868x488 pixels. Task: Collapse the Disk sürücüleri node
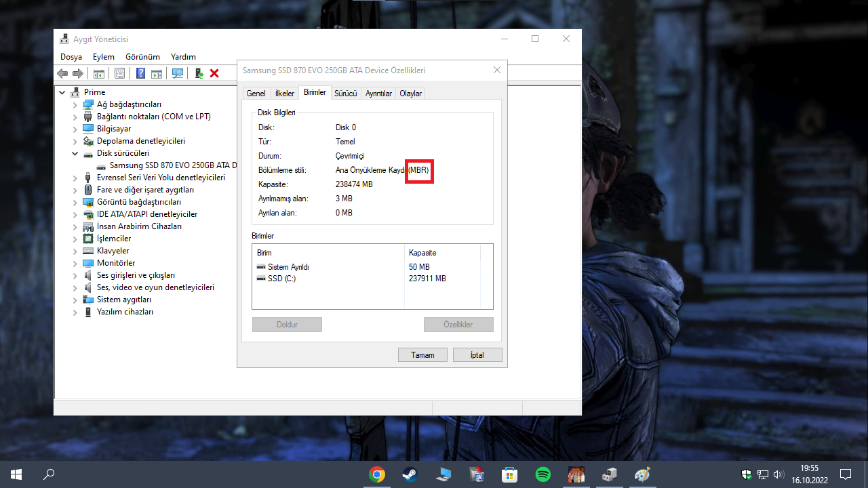(x=75, y=153)
